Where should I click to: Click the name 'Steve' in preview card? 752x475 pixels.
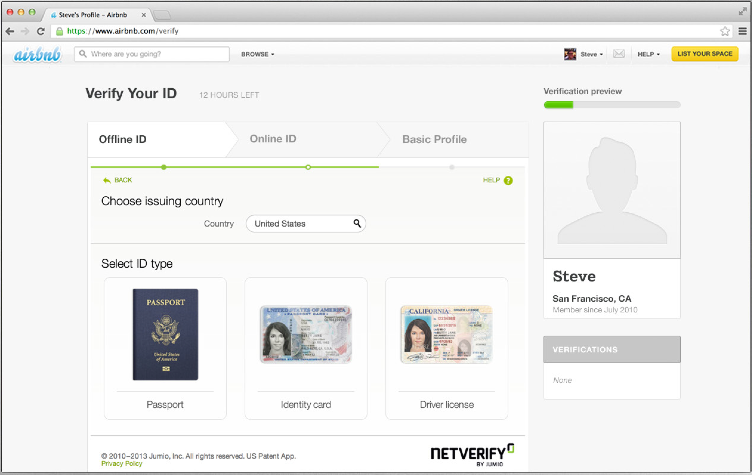574,276
